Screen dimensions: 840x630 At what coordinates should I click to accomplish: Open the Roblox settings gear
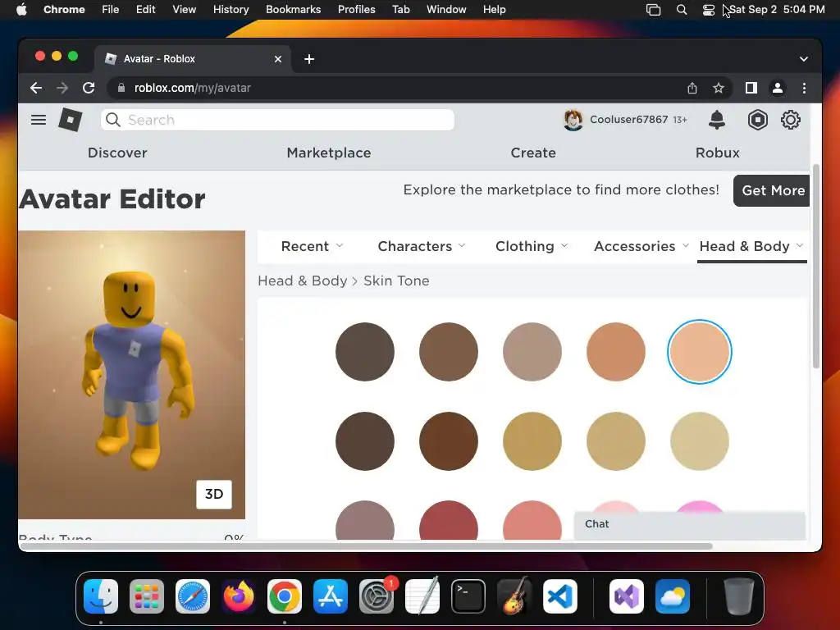point(790,120)
